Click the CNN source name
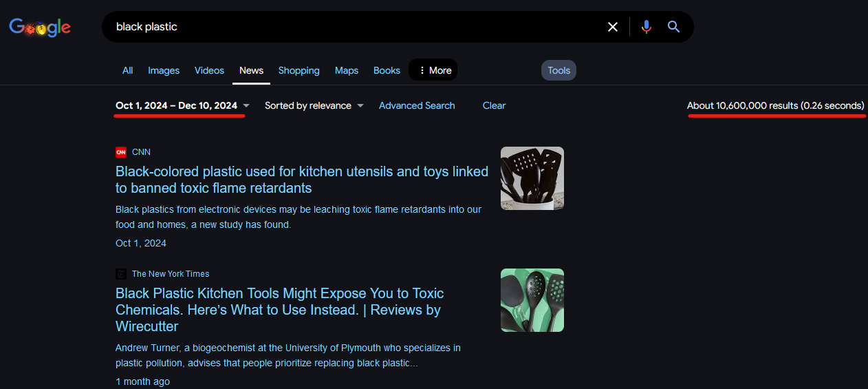Viewport: 868px width, 389px height. [x=141, y=152]
